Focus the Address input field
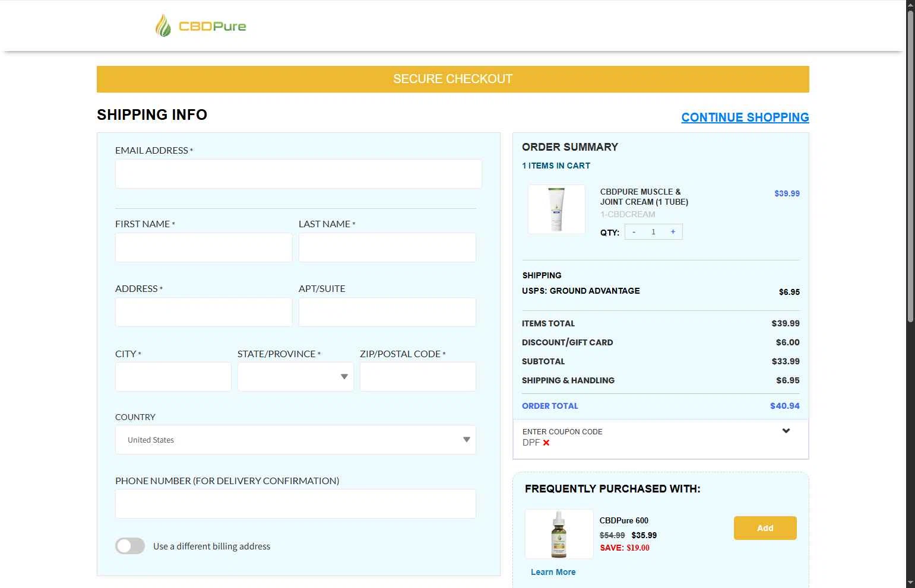Viewport: 915px width, 588px height. click(204, 312)
